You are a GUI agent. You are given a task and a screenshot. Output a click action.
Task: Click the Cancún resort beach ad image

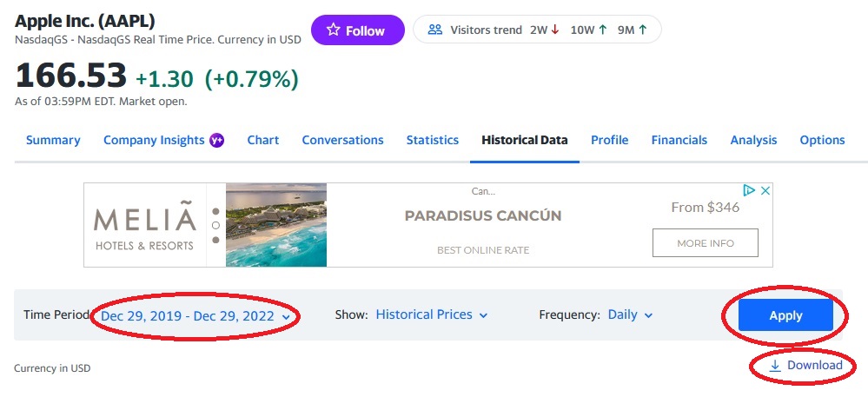pos(276,225)
